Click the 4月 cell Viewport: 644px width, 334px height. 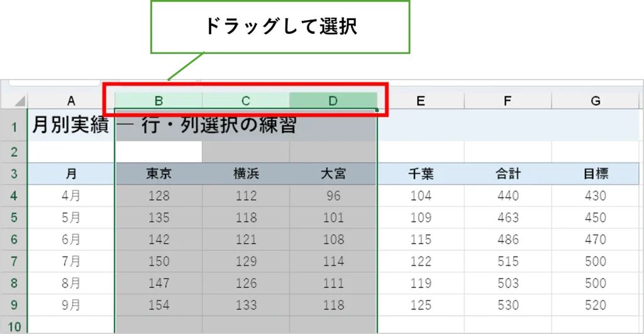click(71, 196)
